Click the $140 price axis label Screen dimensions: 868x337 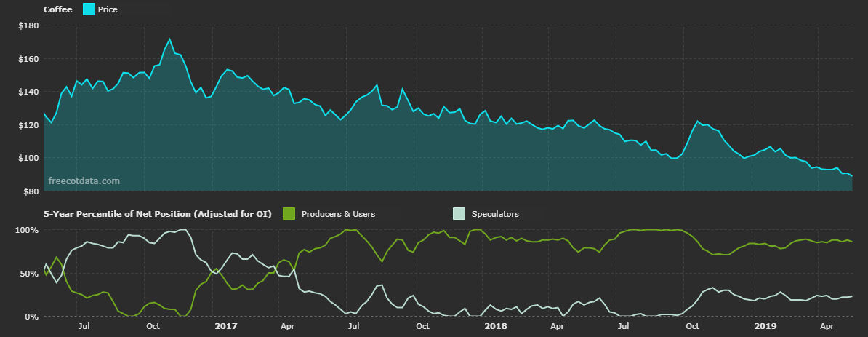28,92
